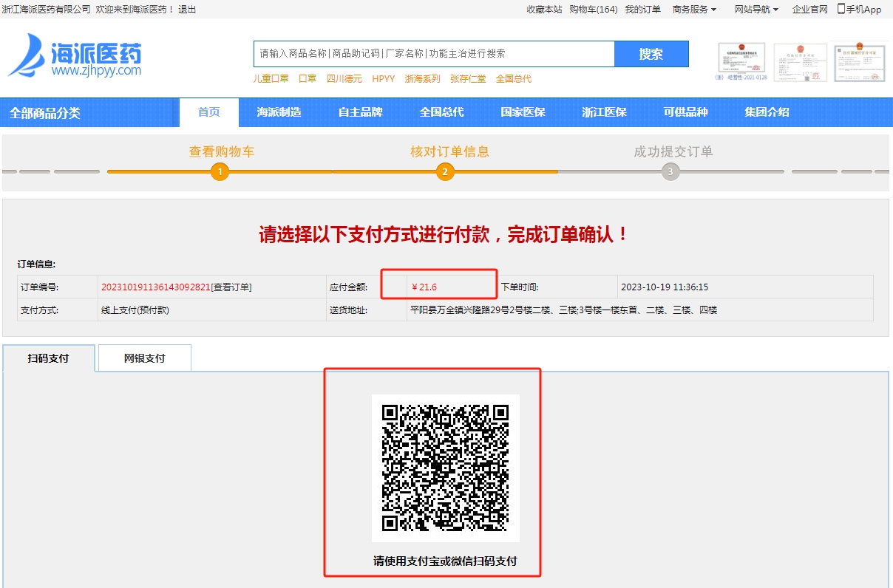
Task: Open 购物车(164) cart link
Action: (594, 9)
